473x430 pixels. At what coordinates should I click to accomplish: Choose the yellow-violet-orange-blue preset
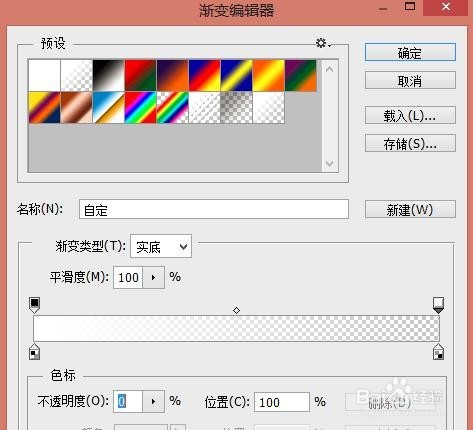[44, 108]
